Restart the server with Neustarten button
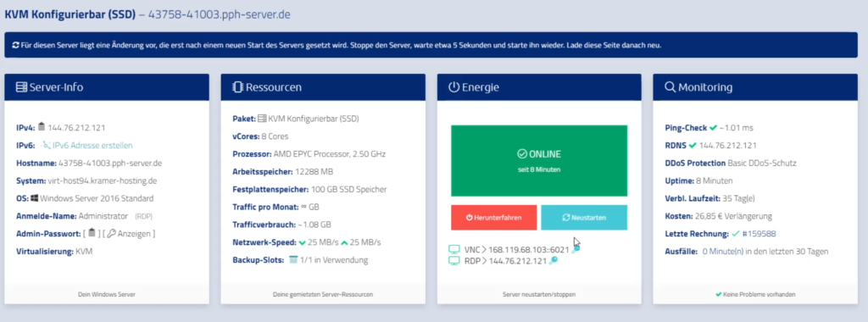 coord(584,218)
